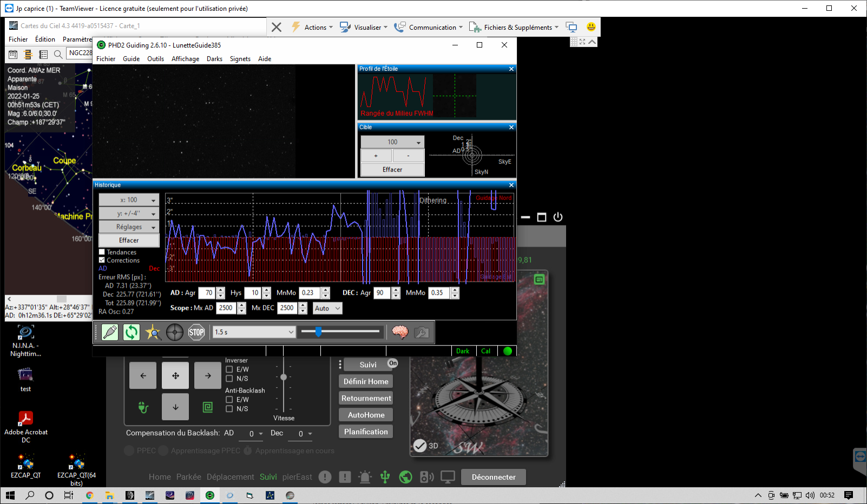Click the Effacer button in Historique panel

click(x=129, y=241)
